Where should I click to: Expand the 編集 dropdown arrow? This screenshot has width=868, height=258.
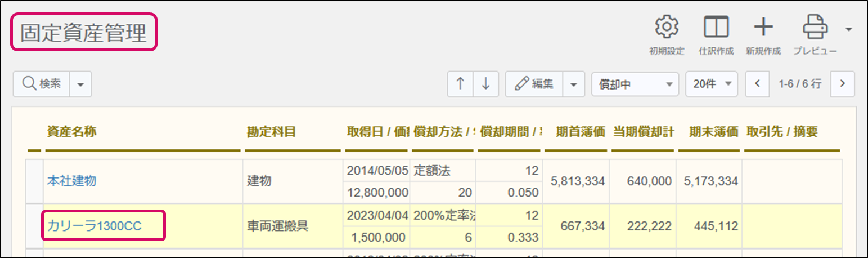coord(573,84)
